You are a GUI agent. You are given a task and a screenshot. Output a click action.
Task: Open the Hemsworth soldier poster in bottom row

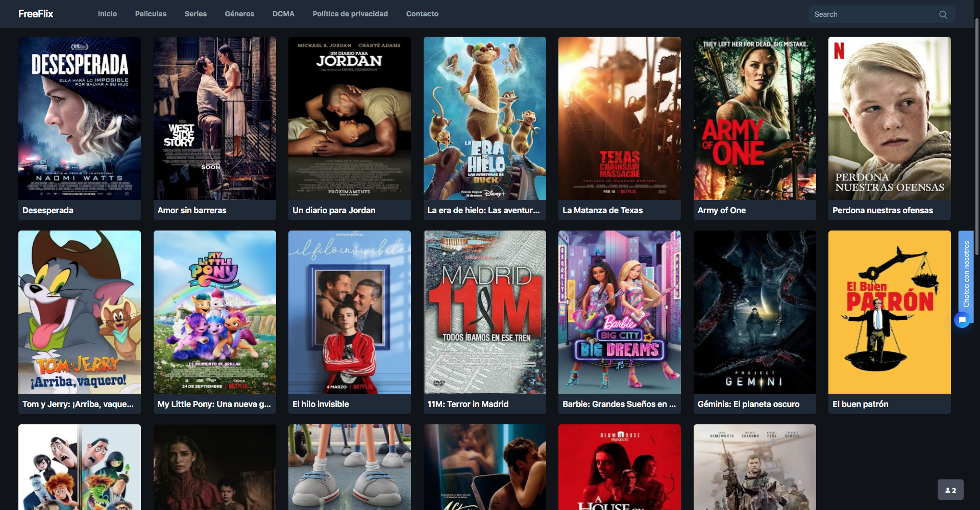(755, 467)
